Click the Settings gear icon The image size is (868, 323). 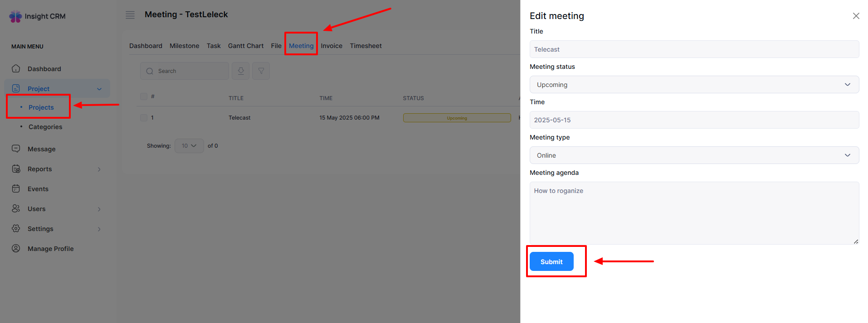pyautogui.click(x=16, y=229)
